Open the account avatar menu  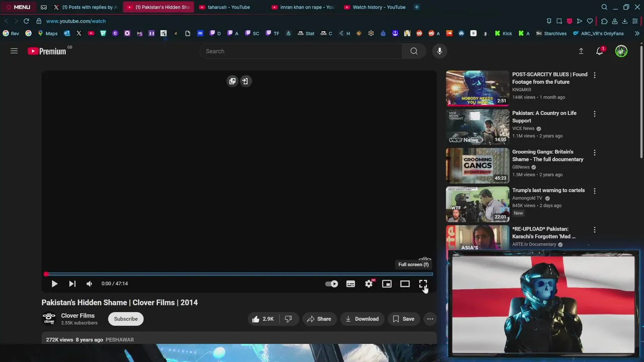(621, 51)
